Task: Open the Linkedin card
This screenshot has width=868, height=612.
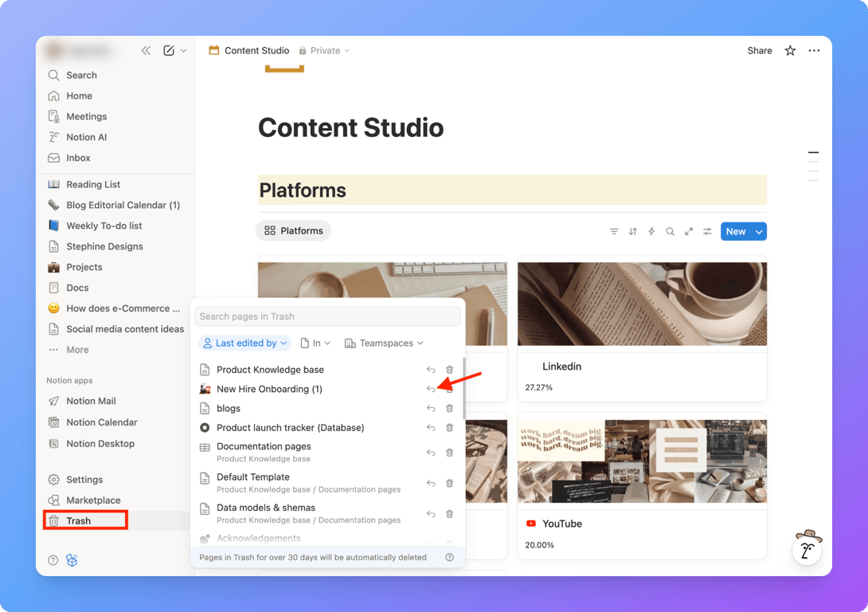Action: [642, 329]
